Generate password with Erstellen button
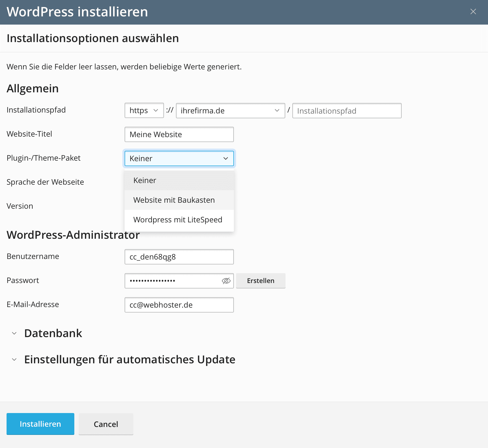Viewport: 488px width, 448px height. [261, 281]
